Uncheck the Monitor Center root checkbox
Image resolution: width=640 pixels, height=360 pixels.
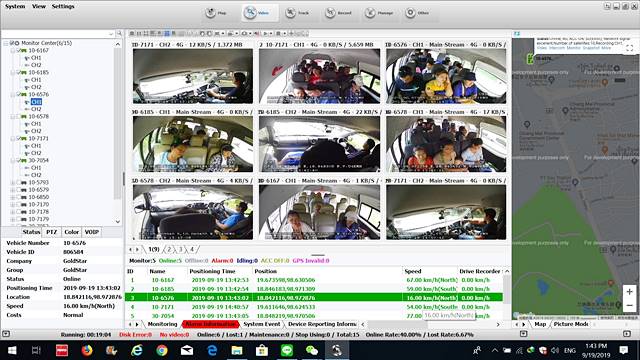[x=12, y=43]
